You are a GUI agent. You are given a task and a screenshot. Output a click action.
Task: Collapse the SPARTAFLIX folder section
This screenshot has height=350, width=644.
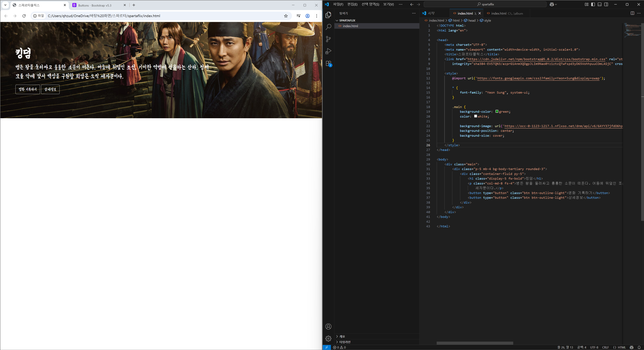(377, 20)
